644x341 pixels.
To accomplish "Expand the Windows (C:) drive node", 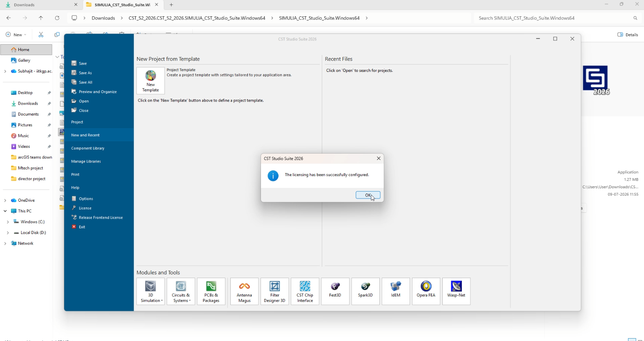I will pyautogui.click(x=8, y=222).
